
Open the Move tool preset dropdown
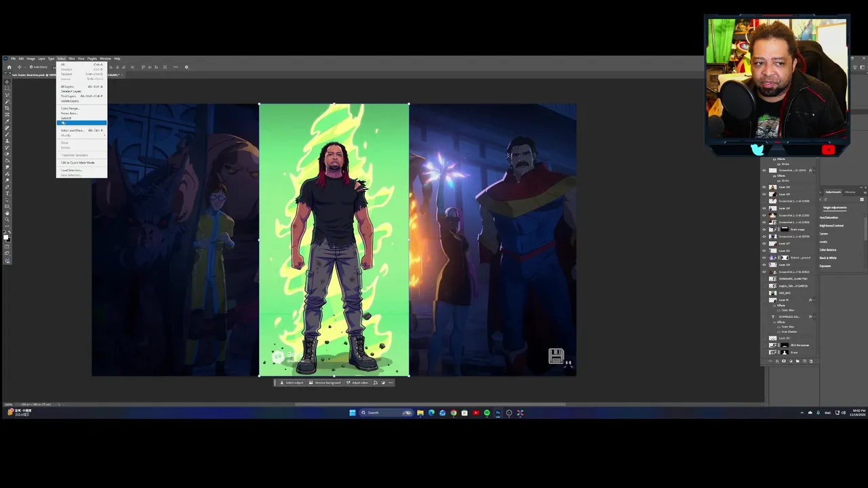25,67
